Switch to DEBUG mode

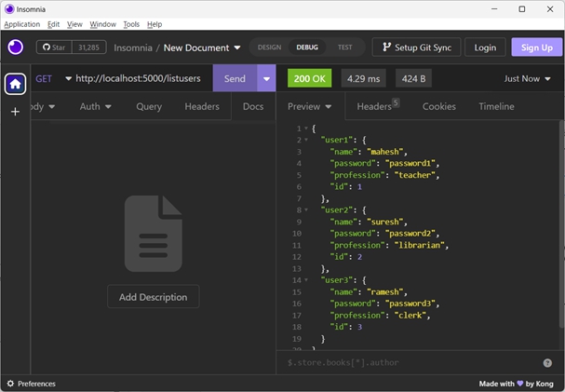click(x=306, y=47)
